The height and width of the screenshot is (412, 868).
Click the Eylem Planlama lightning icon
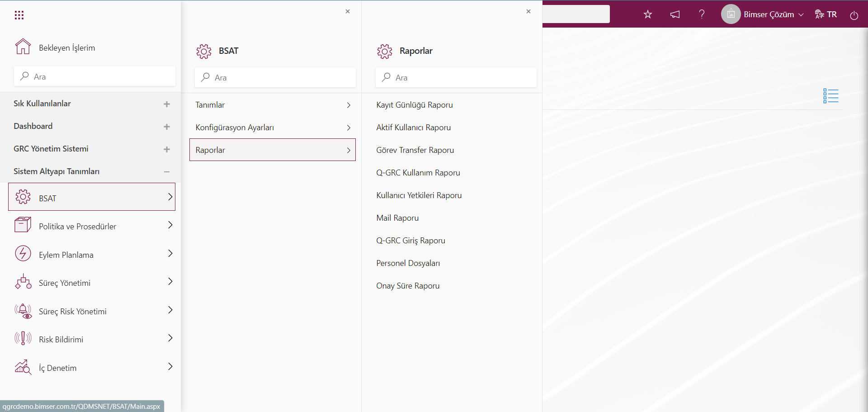coord(23,253)
